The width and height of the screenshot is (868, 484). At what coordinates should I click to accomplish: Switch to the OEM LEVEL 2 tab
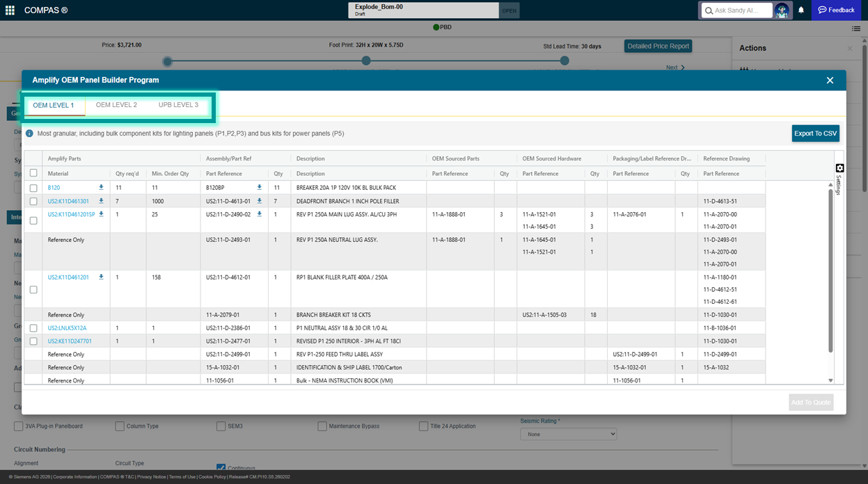pos(116,105)
